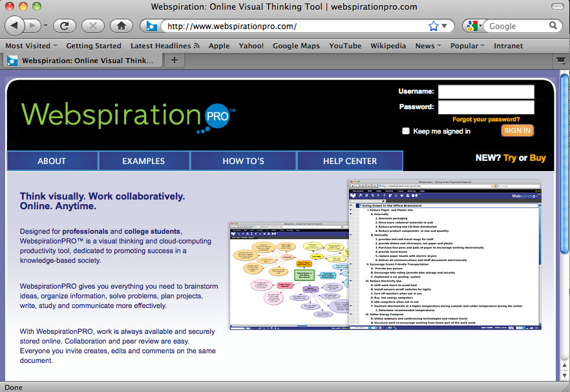Click the browser Back arrow button
This screenshot has height=392, width=570.
coord(14,26)
